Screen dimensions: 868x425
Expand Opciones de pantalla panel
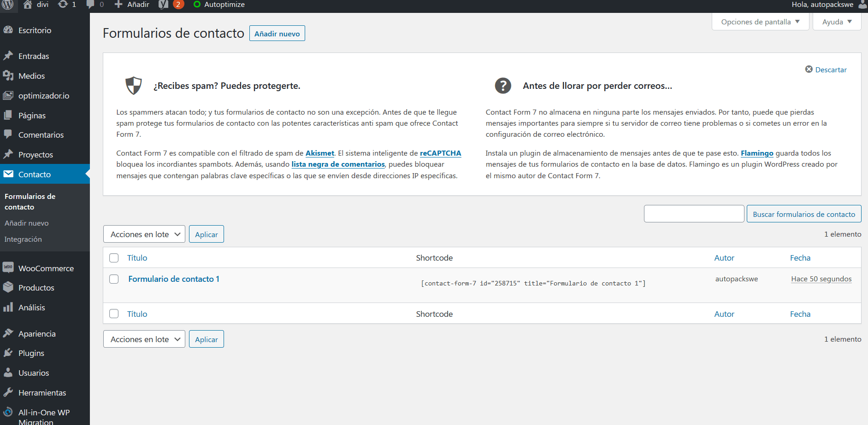tap(760, 22)
